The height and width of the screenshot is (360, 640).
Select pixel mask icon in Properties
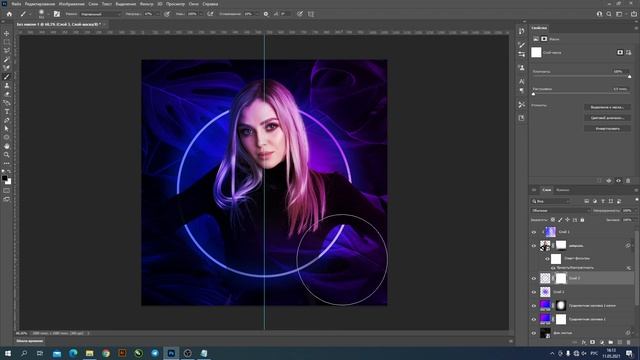(620, 52)
